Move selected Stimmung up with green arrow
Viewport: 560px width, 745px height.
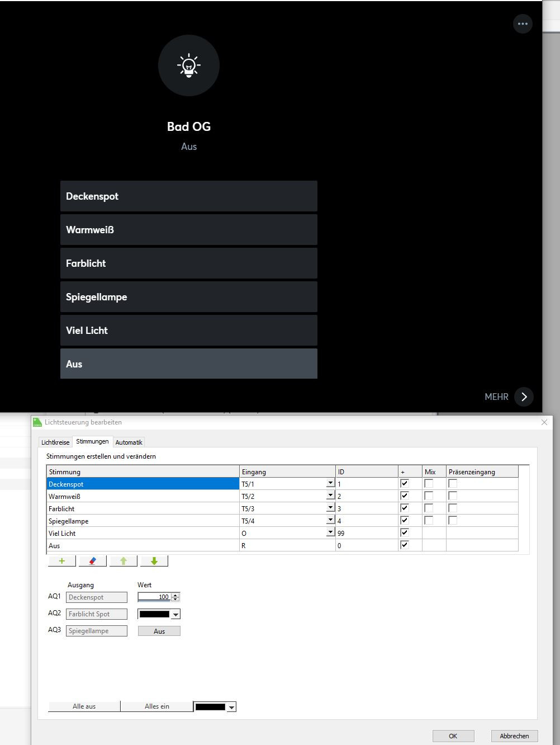[124, 561]
